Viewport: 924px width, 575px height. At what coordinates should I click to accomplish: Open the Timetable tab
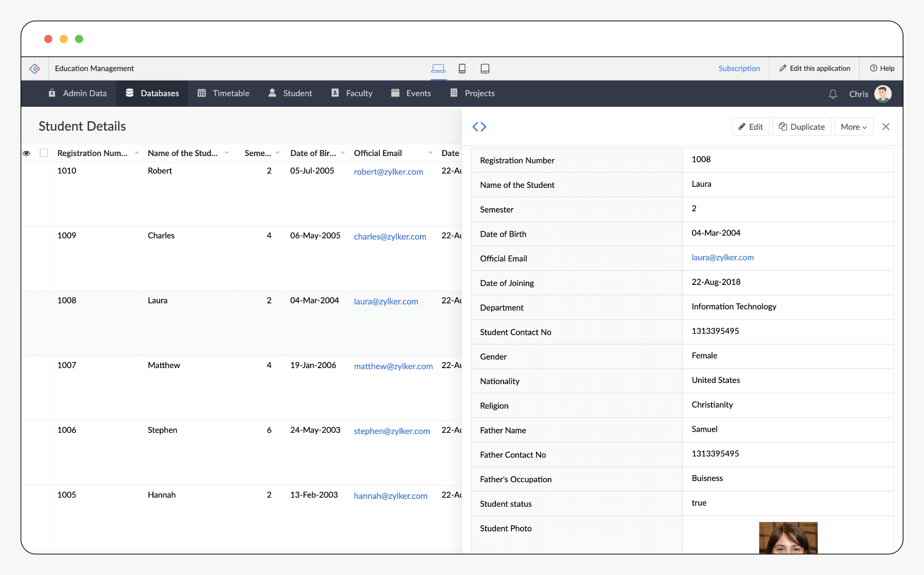(223, 93)
